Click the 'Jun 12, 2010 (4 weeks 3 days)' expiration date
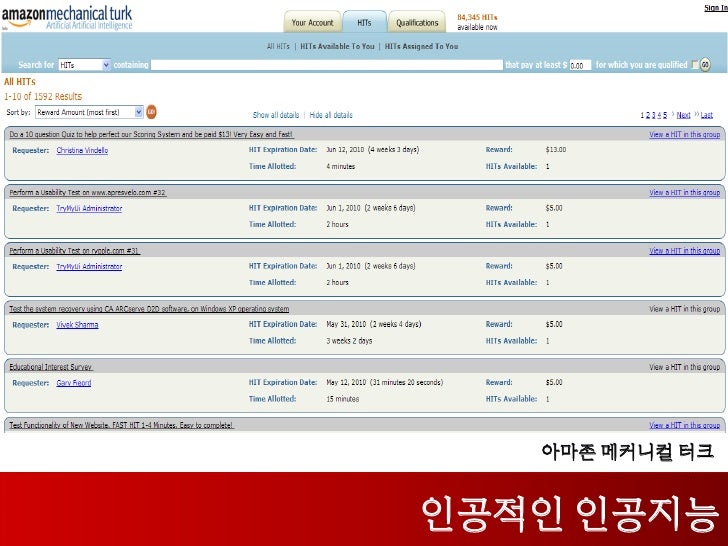The height and width of the screenshot is (546, 728). [372, 150]
